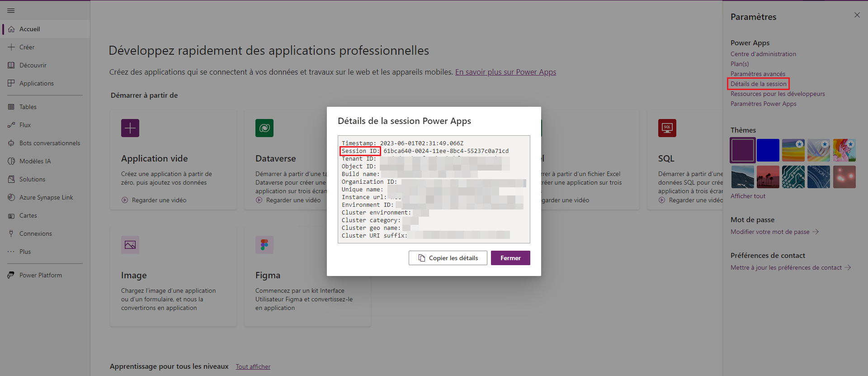Click Copier les détails button
This screenshot has height=376, width=868.
coord(448,258)
